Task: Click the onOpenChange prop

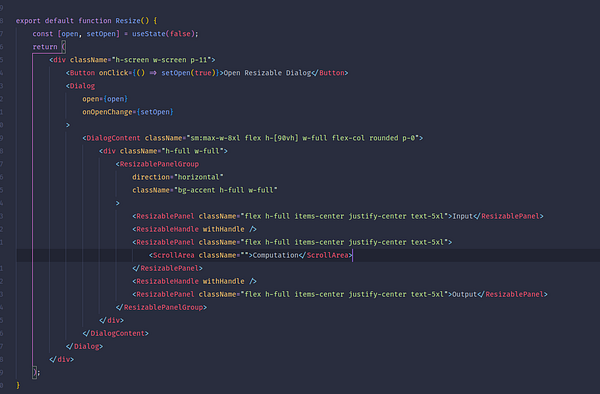Action: pyautogui.click(x=107, y=112)
